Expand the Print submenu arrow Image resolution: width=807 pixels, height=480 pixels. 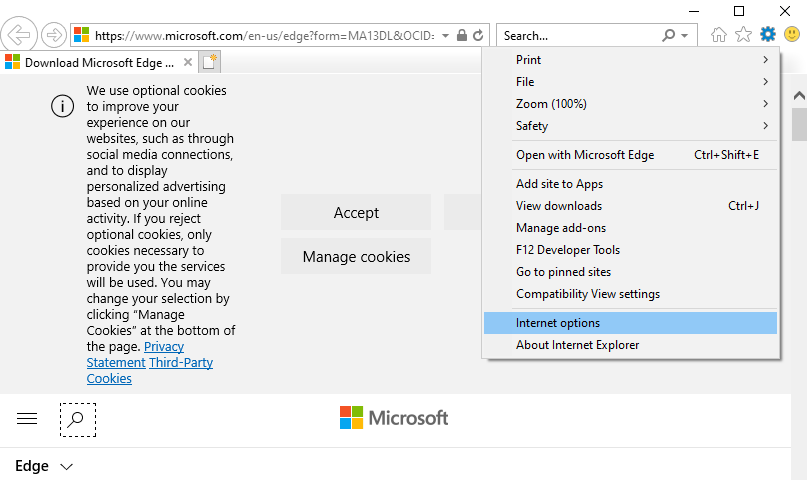pos(765,60)
